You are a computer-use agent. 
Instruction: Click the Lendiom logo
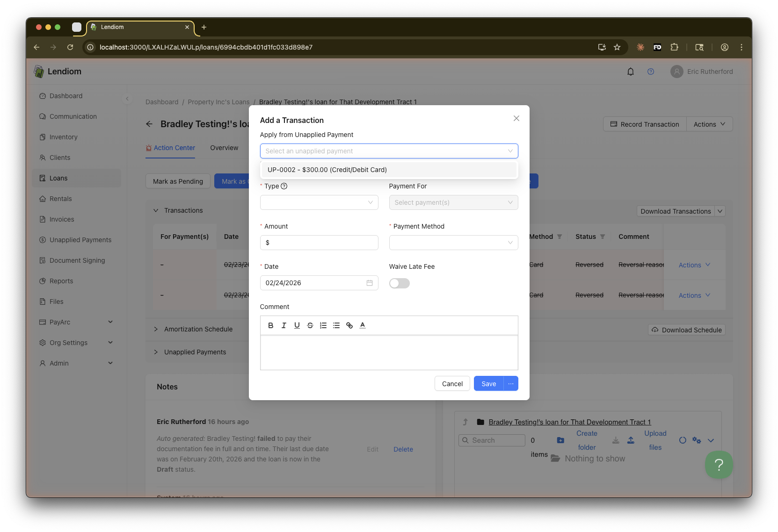pyautogui.click(x=58, y=72)
